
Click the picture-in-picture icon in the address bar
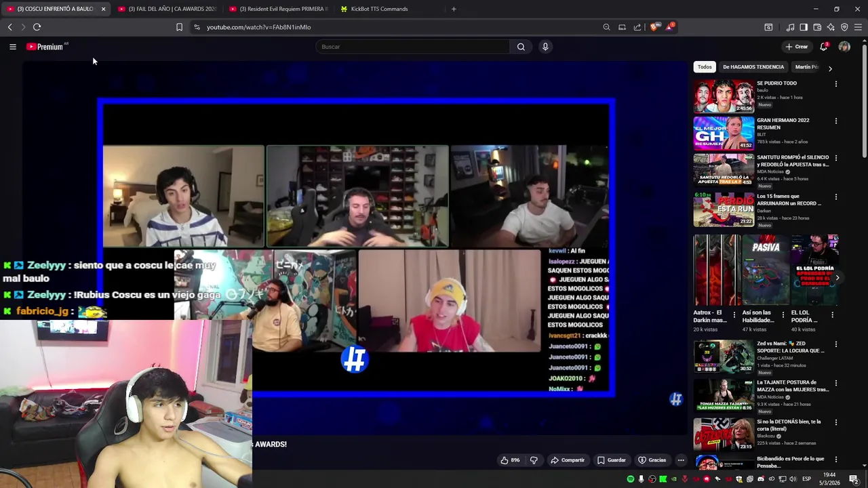click(x=622, y=27)
